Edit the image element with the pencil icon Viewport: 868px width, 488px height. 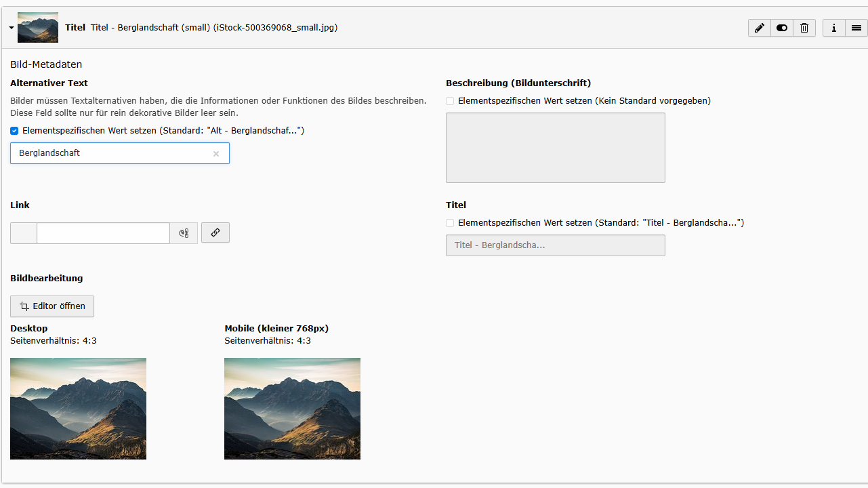759,28
